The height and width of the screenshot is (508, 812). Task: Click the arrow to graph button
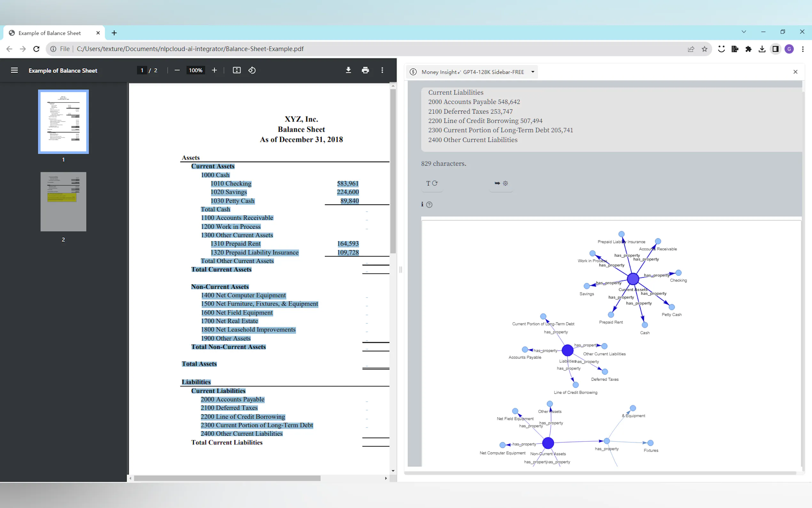coord(501,183)
